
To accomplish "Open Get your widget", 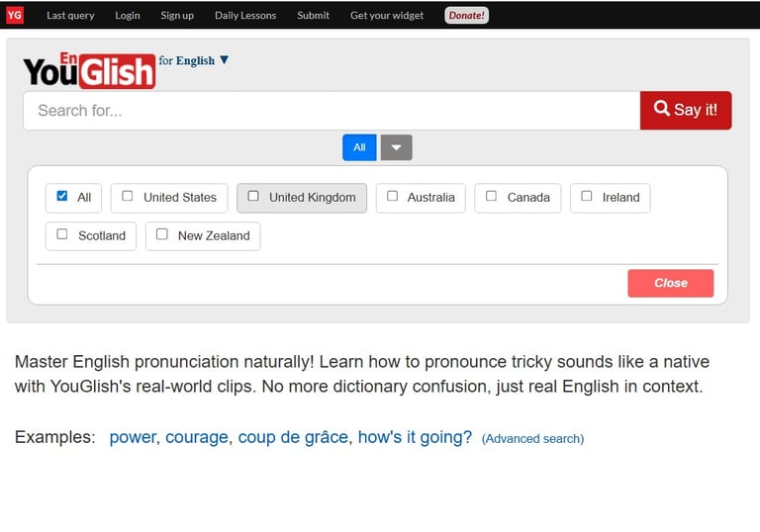I will tap(387, 16).
